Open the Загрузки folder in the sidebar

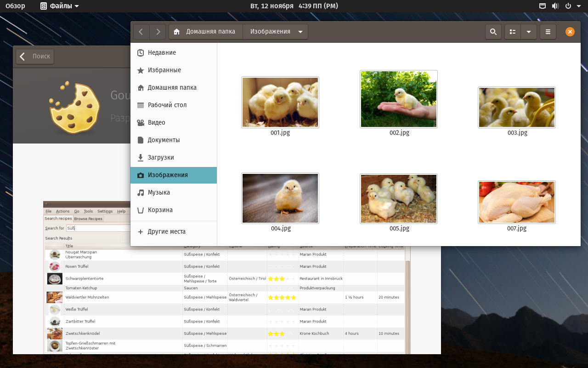174,157
